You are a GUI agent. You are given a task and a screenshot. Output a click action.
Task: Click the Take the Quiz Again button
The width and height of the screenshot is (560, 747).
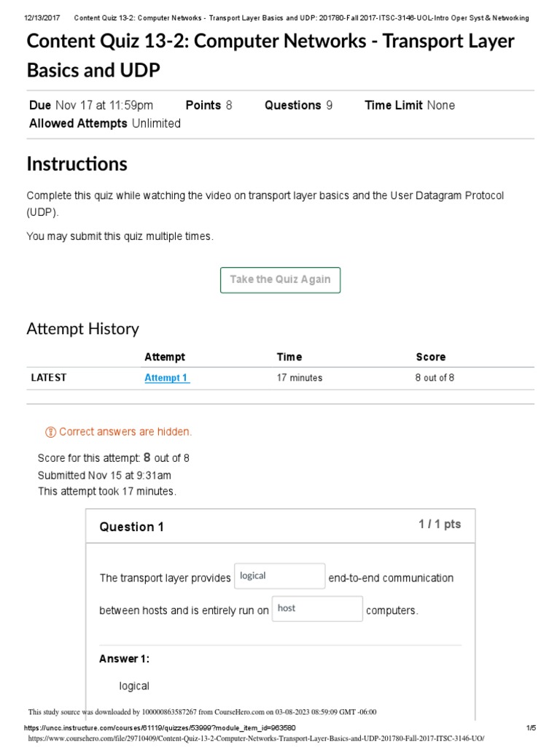(x=280, y=280)
